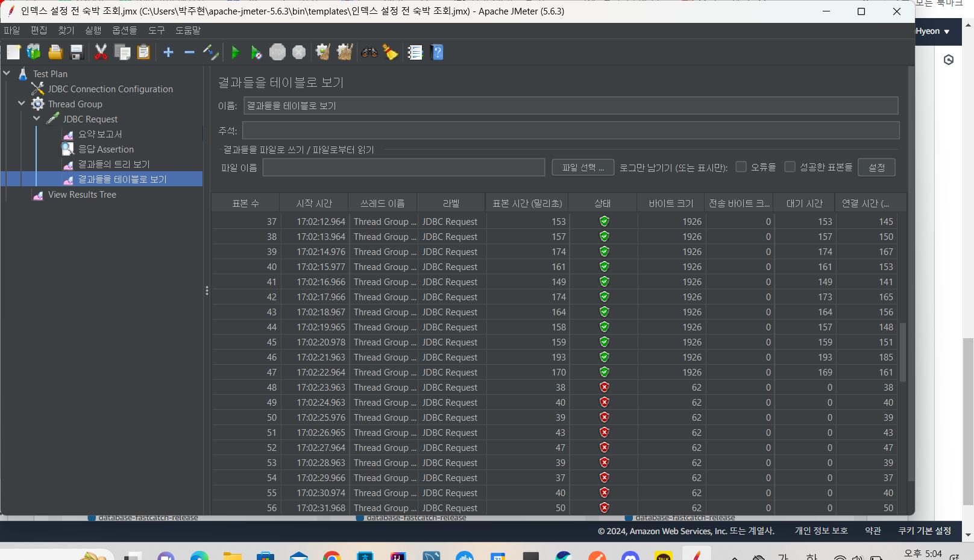Viewport: 974px width, 560px height.
Task: Open the Function Helper list icon
Action: [x=415, y=52]
